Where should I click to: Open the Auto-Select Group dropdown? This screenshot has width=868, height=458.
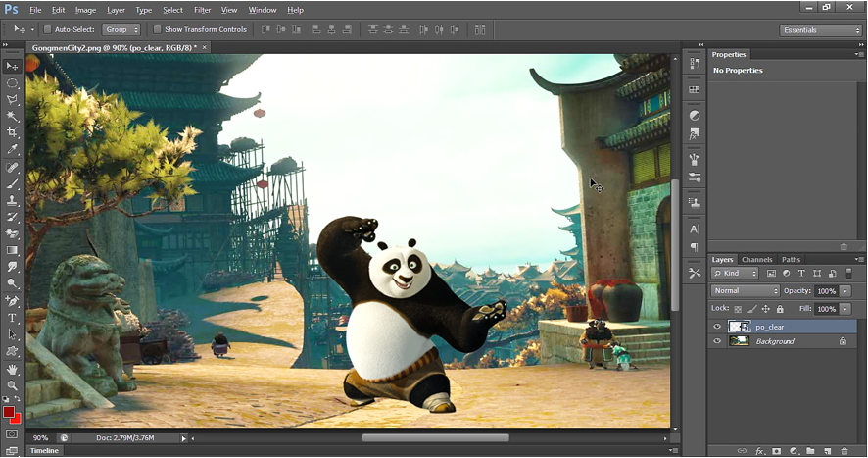coord(121,29)
